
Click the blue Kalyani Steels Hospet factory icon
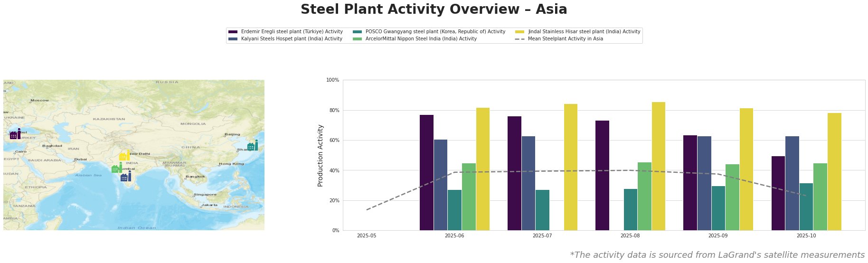tap(126, 177)
